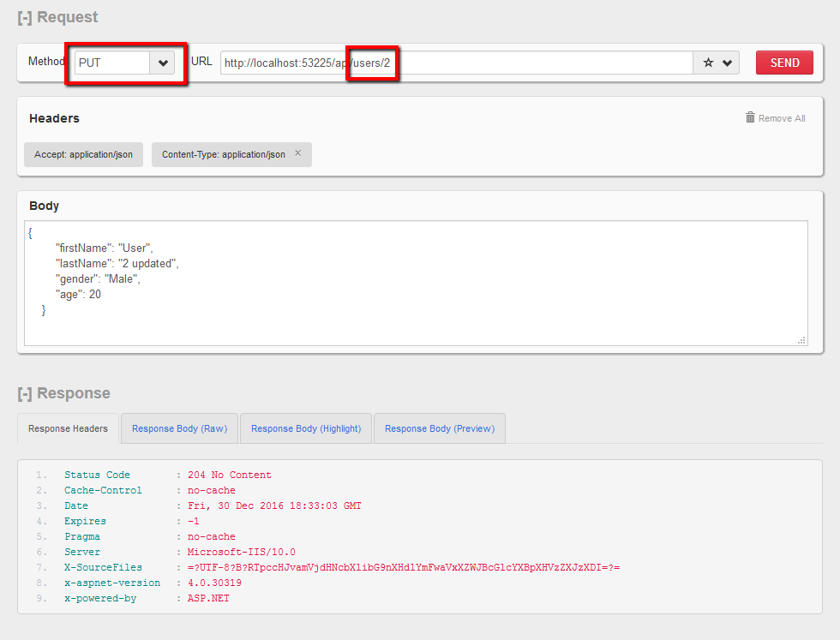Viewport: 840px width, 640px height.
Task: Click the 'Microsoft-IIS/10.0' server value
Action: [x=241, y=552]
